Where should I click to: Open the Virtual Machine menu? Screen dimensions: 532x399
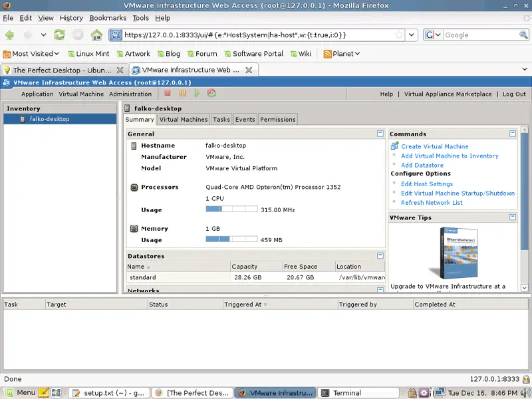(81, 94)
